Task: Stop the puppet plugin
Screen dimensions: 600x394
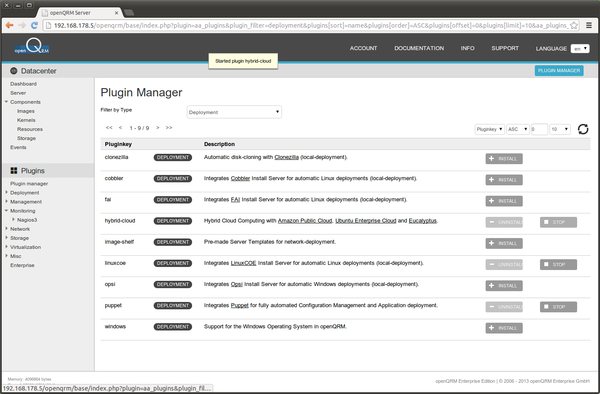Action: 558,307
